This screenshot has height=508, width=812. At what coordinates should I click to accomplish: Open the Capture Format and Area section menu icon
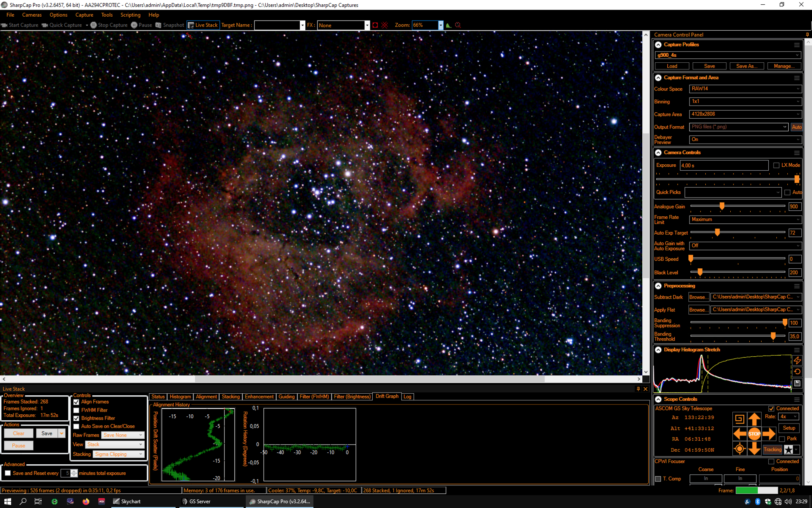(x=797, y=78)
